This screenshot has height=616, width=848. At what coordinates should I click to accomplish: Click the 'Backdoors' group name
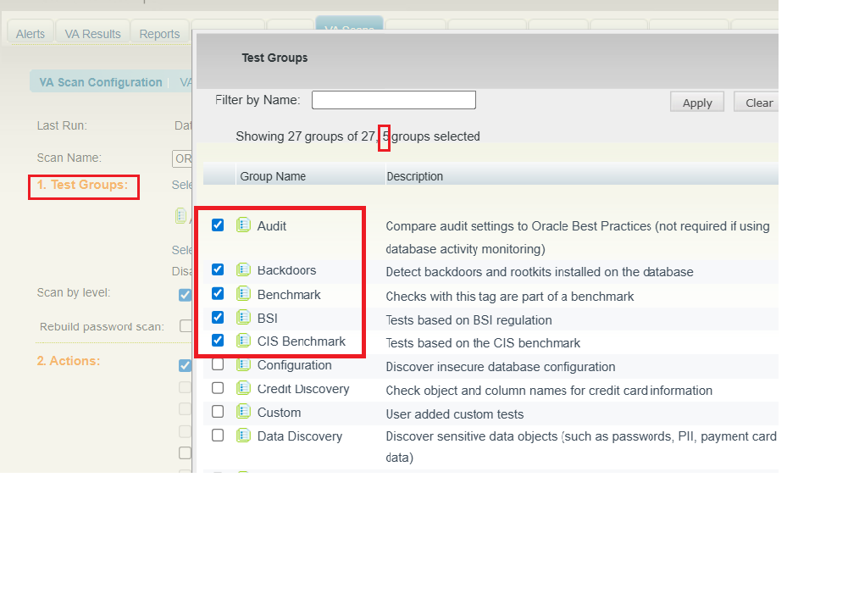click(x=286, y=270)
